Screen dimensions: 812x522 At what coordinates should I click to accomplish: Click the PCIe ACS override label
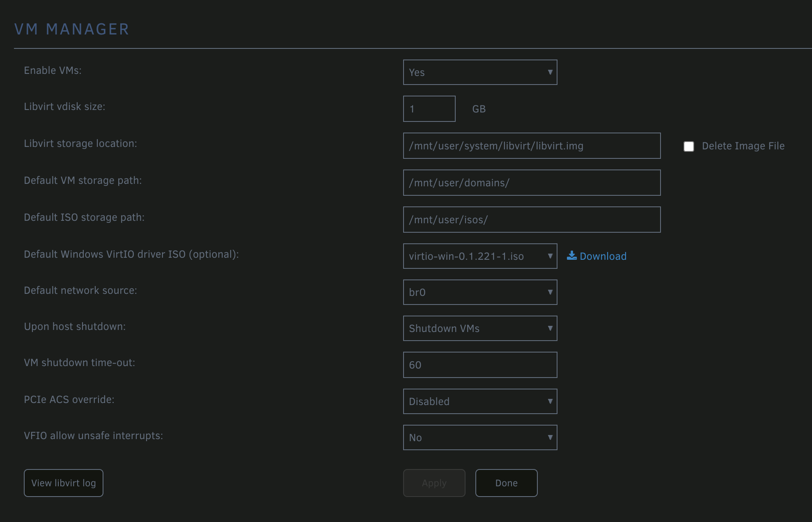(69, 400)
